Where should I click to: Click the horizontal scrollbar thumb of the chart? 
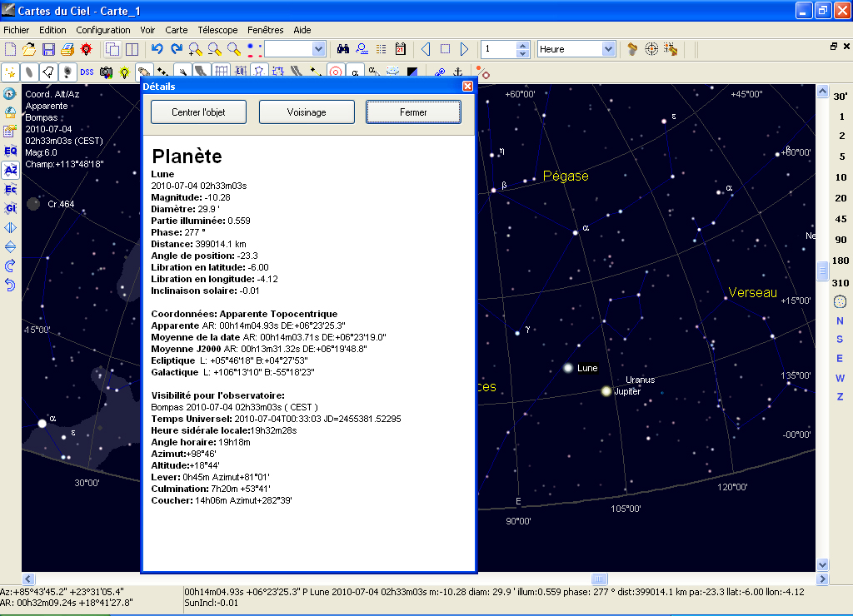599,579
